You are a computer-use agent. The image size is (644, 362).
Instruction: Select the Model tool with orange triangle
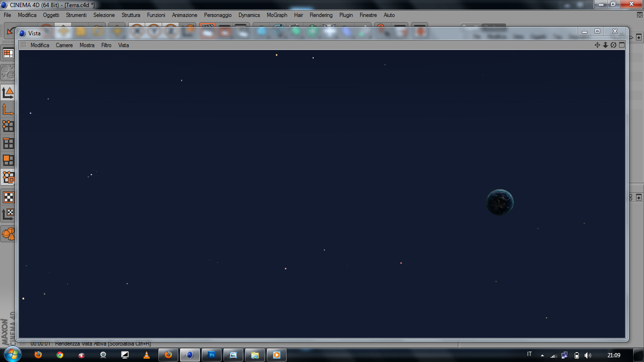coord(8,92)
